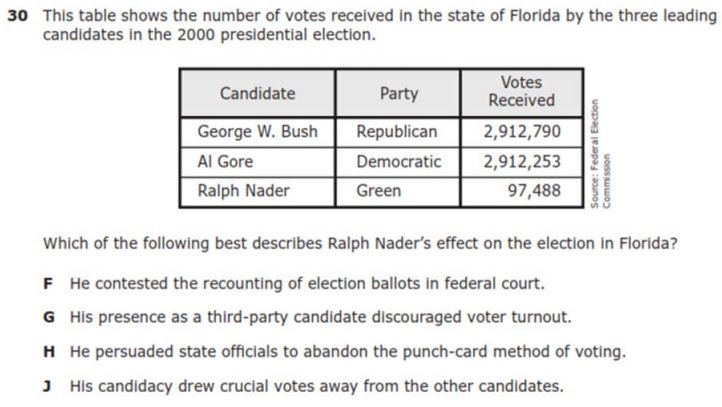Click the George W. Bush table cell
Screen dimensions: 722x407
[257, 132]
